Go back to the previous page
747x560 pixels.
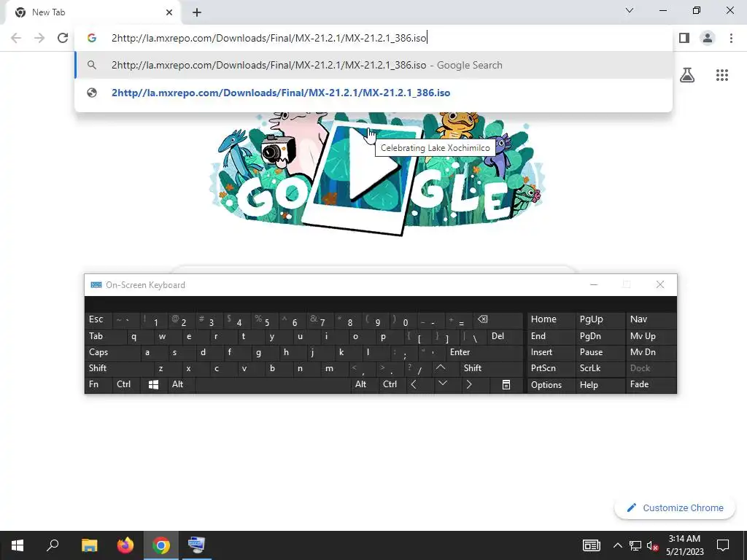[x=16, y=38]
